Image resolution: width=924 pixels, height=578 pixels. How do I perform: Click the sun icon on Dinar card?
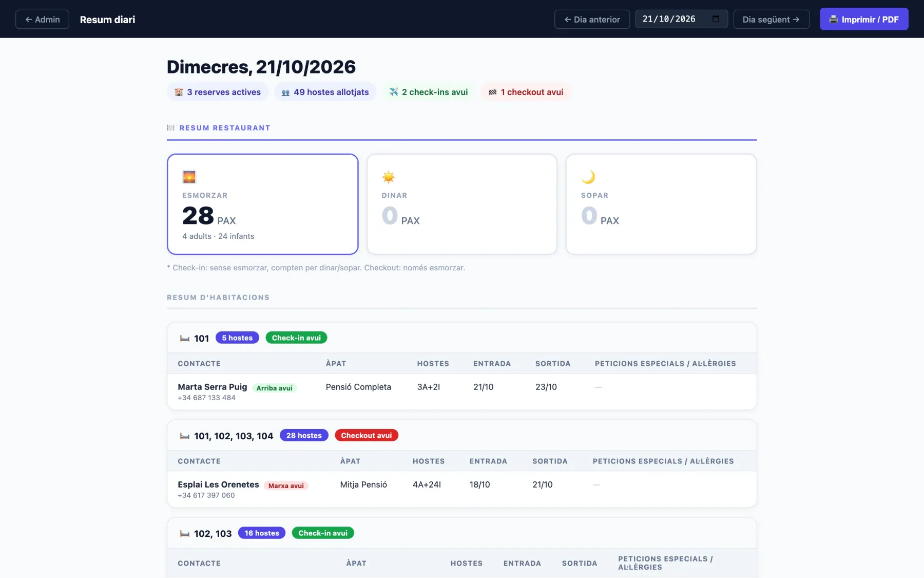coord(389,177)
